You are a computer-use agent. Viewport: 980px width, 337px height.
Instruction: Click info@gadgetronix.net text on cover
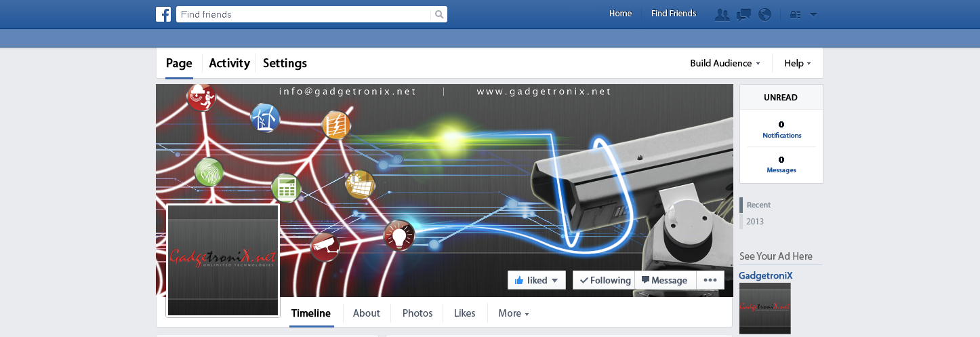[x=348, y=92]
